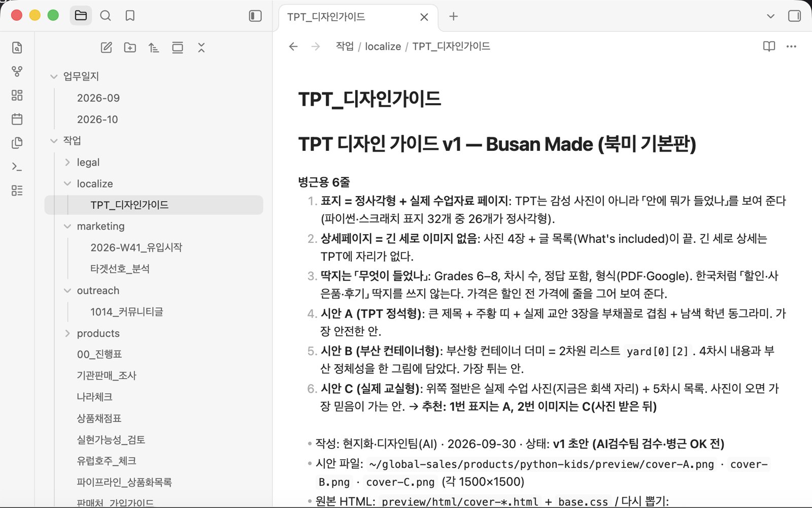Toggle the left sidebar panel
Screen dimensions: 812x508
click(255, 16)
